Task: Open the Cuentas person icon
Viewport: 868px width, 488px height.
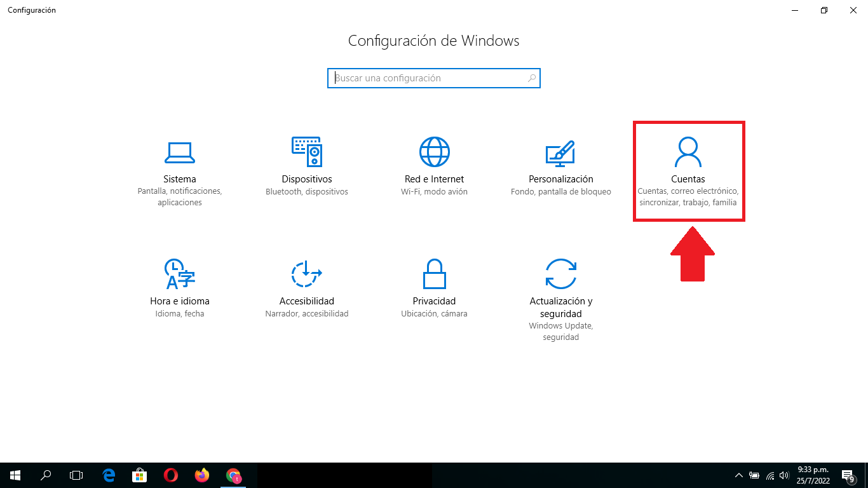Action: coord(688,152)
